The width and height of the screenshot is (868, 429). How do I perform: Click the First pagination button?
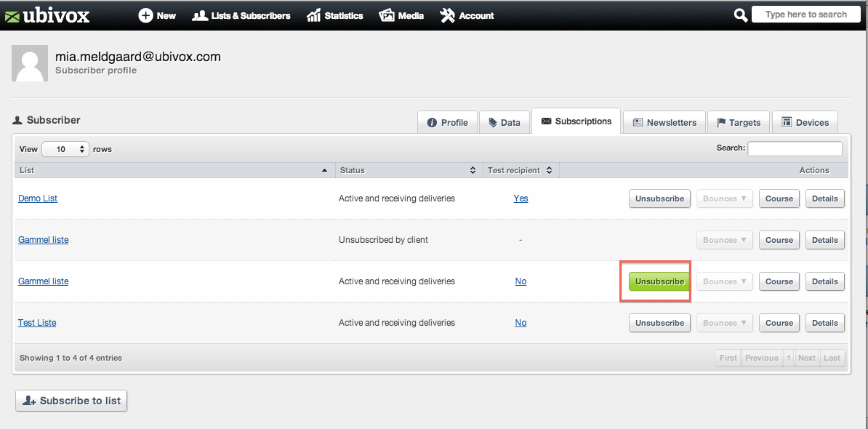(728, 358)
